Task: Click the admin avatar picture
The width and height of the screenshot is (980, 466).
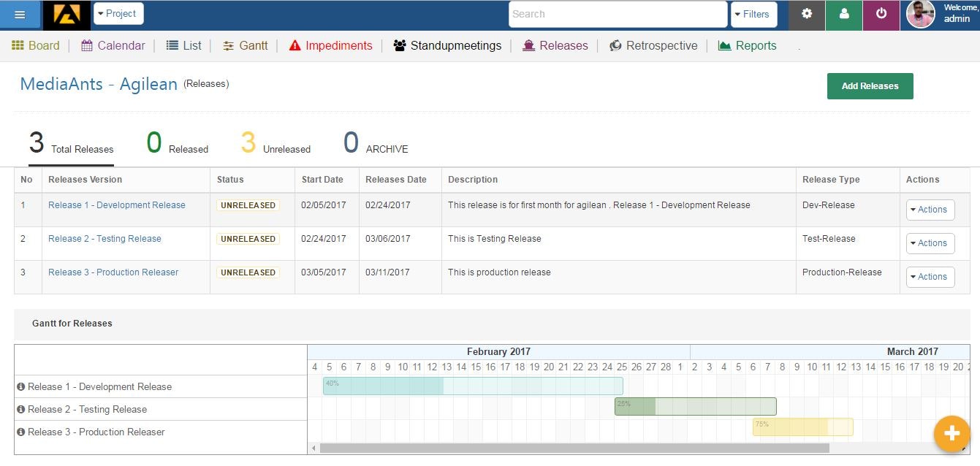Action: (921, 14)
